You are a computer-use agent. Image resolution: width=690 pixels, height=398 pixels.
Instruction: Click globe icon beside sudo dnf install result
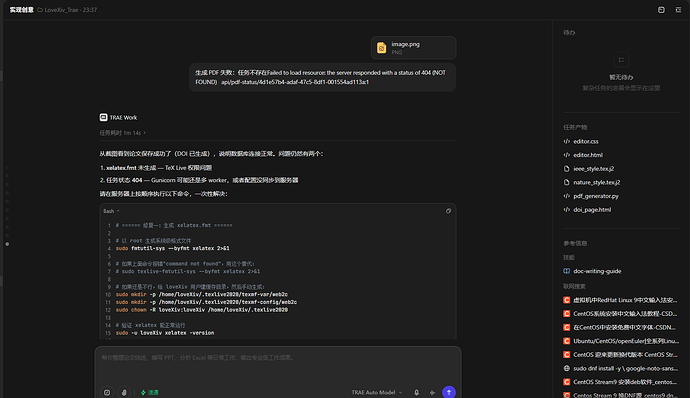(x=566, y=368)
